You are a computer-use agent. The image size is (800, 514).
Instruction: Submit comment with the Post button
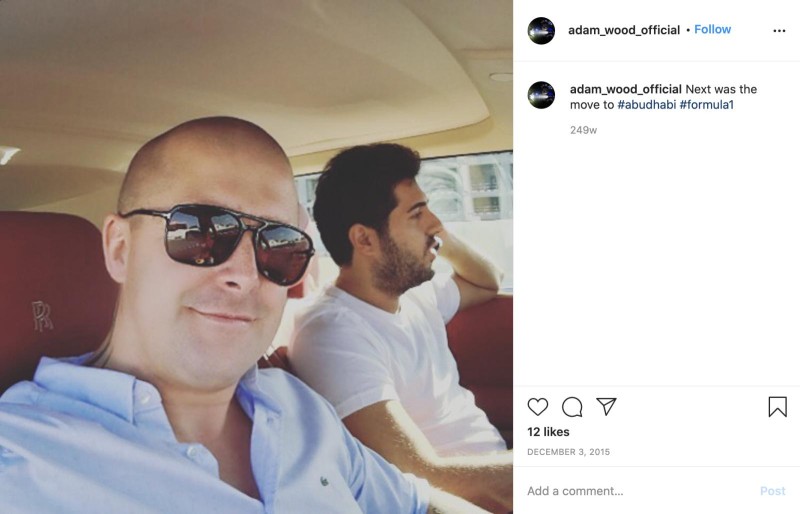(x=772, y=491)
